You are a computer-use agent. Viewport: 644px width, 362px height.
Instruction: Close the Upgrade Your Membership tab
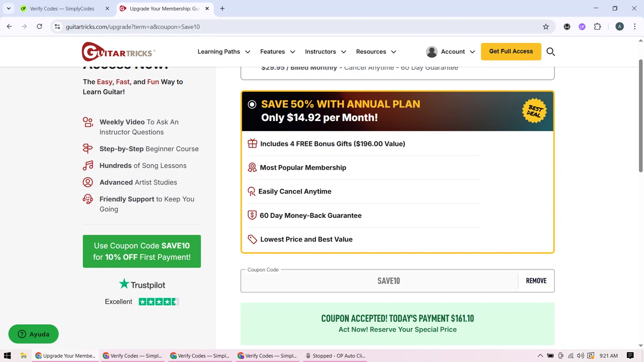207,9
